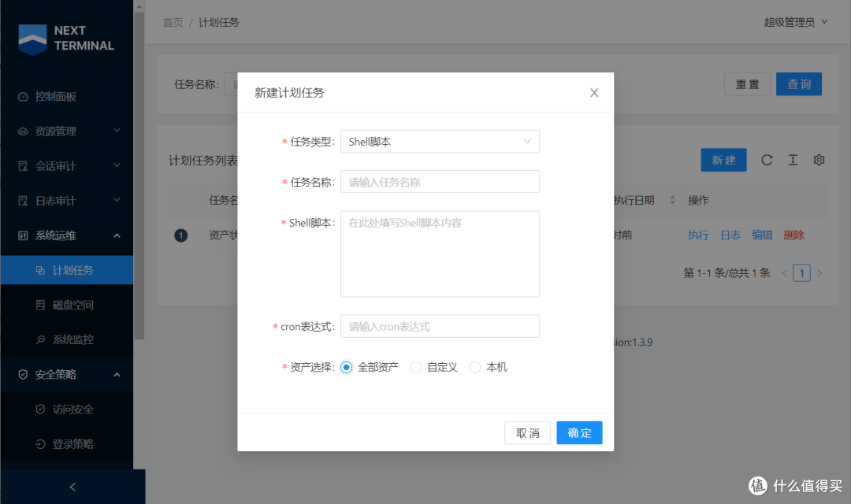
Task: Open the 超级管理员 user dropdown
Action: [x=796, y=22]
